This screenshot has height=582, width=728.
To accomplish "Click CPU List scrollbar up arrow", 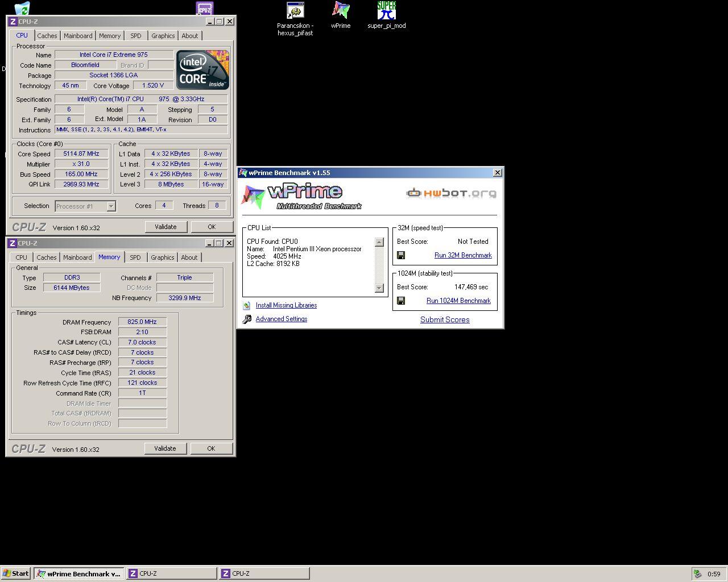I will point(379,242).
